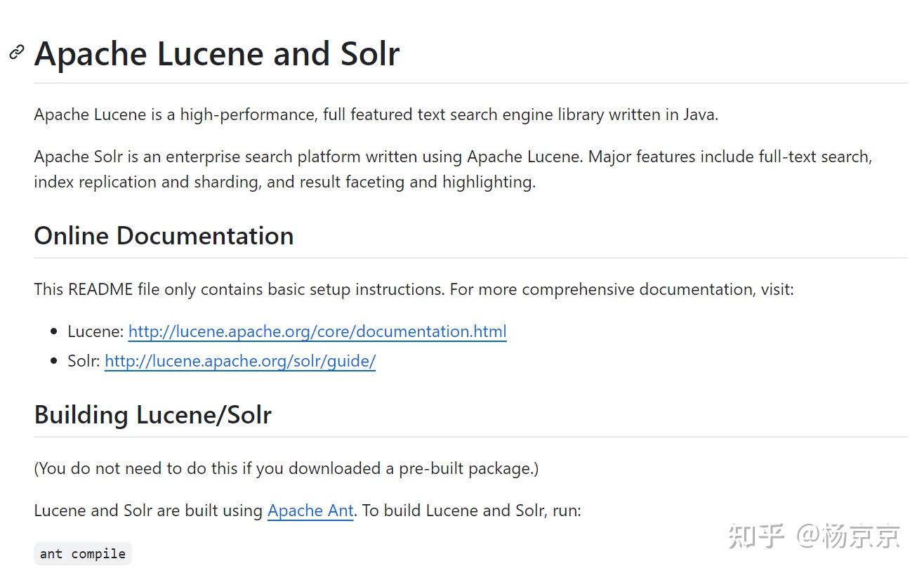Click the "Lucene and Solr are built using" text
The width and height of the screenshot is (924, 573).
[x=148, y=511]
